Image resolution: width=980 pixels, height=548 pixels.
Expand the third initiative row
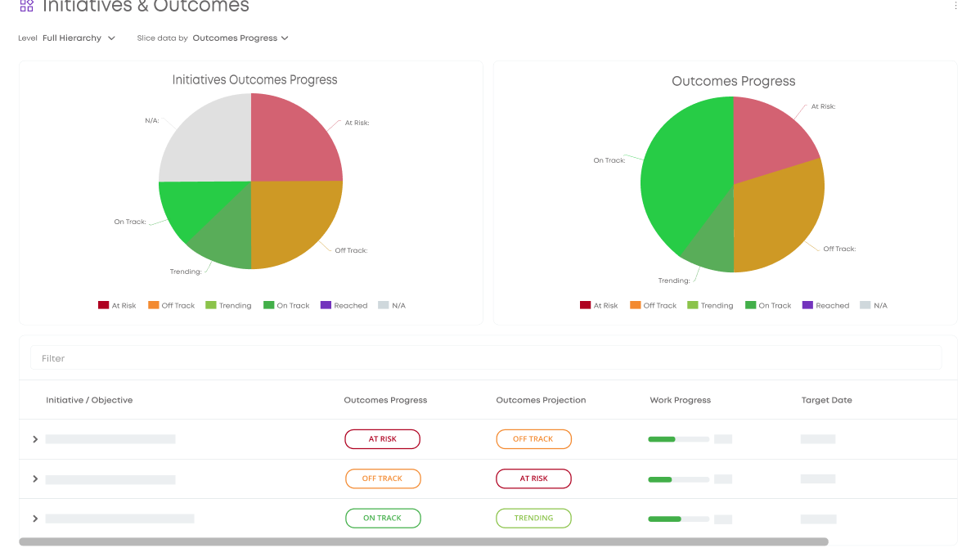pos(35,519)
